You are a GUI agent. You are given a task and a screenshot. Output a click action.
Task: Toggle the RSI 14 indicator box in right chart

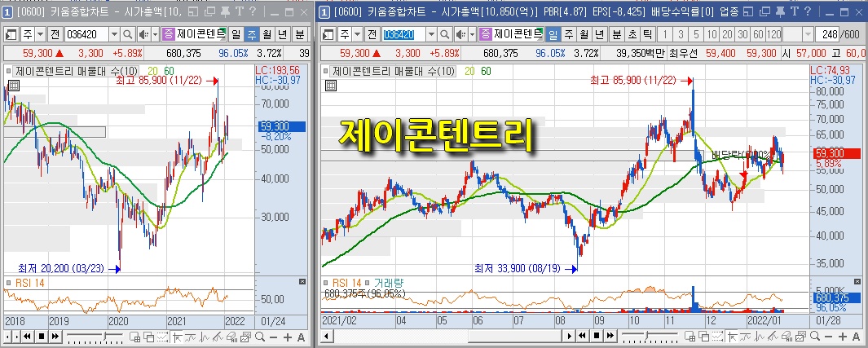pyautogui.click(x=326, y=282)
